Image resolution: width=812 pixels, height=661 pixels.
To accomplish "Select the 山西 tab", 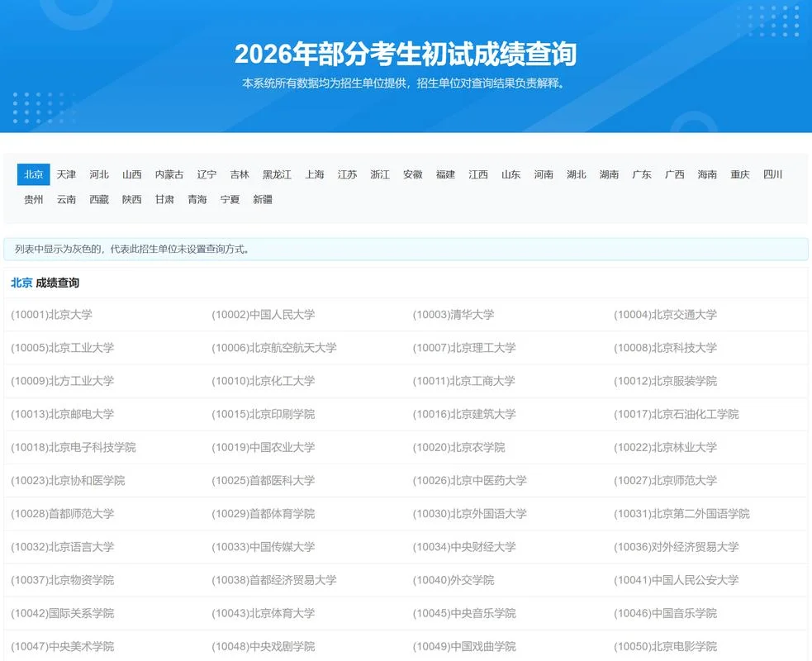I will click(132, 174).
